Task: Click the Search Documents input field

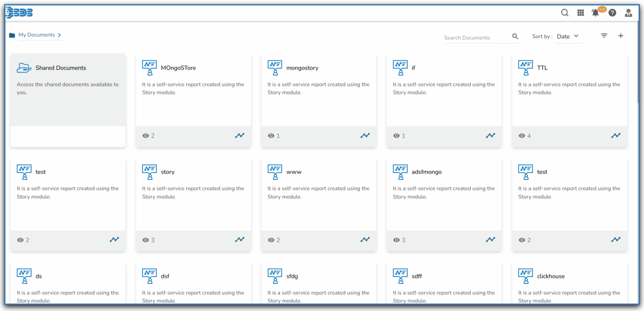Action: coord(476,38)
